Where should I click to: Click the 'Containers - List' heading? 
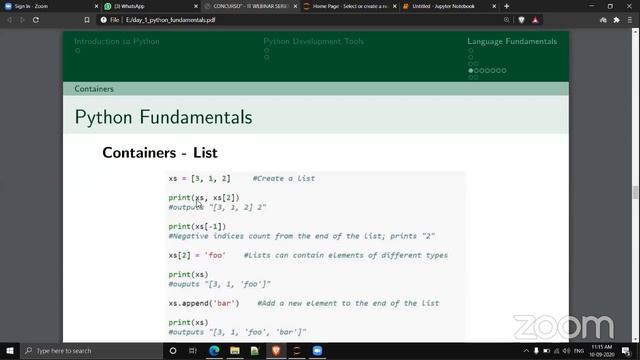tap(160, 153)
